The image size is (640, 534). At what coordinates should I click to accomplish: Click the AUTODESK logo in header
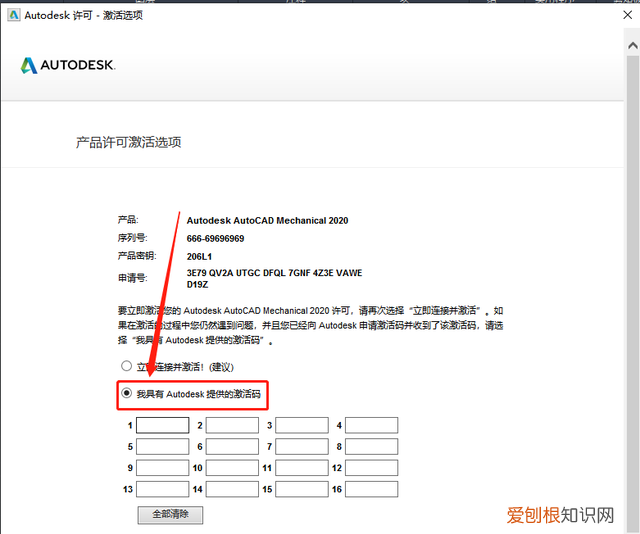pyautogui.click(x=68, y=65)
